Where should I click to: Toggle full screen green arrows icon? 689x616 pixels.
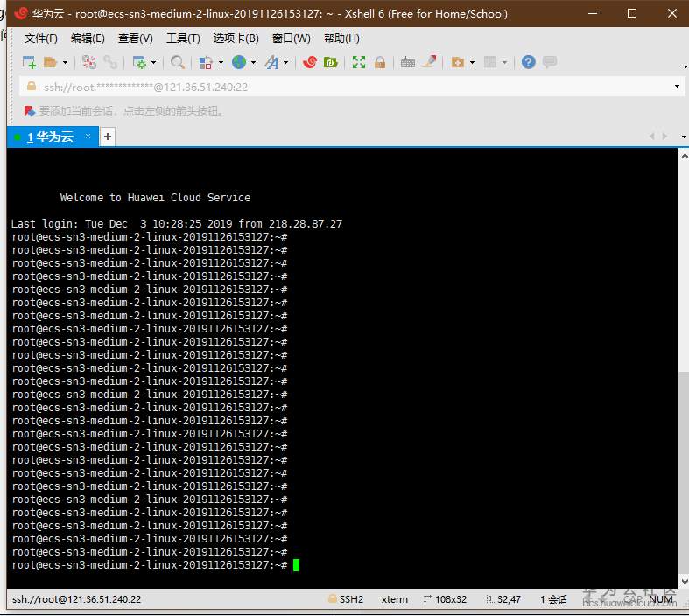359,62
